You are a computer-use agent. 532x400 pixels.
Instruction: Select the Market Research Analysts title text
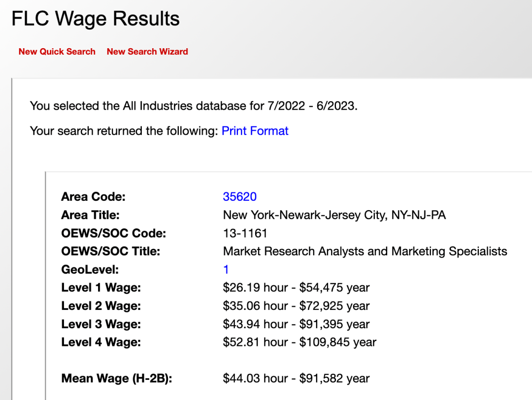(x=365, y=251)
